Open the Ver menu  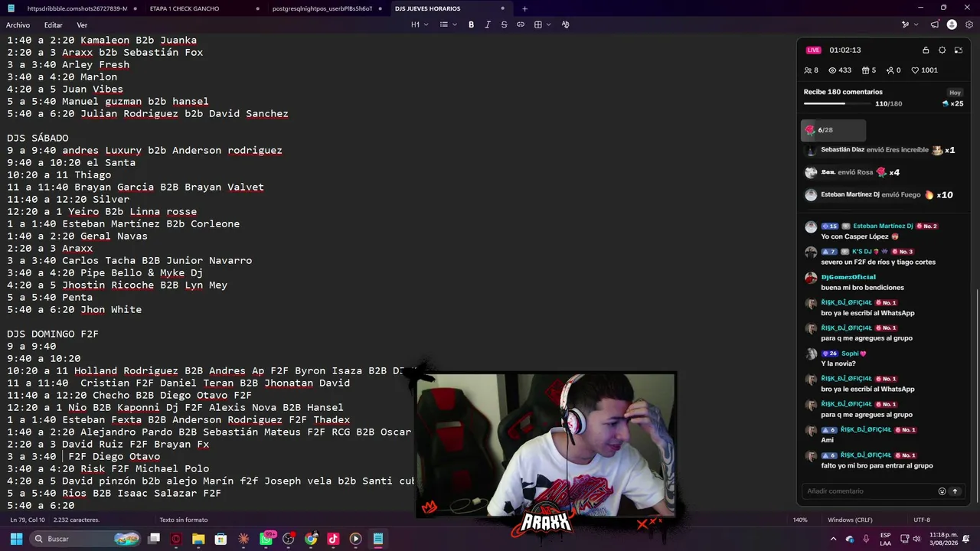82,25
